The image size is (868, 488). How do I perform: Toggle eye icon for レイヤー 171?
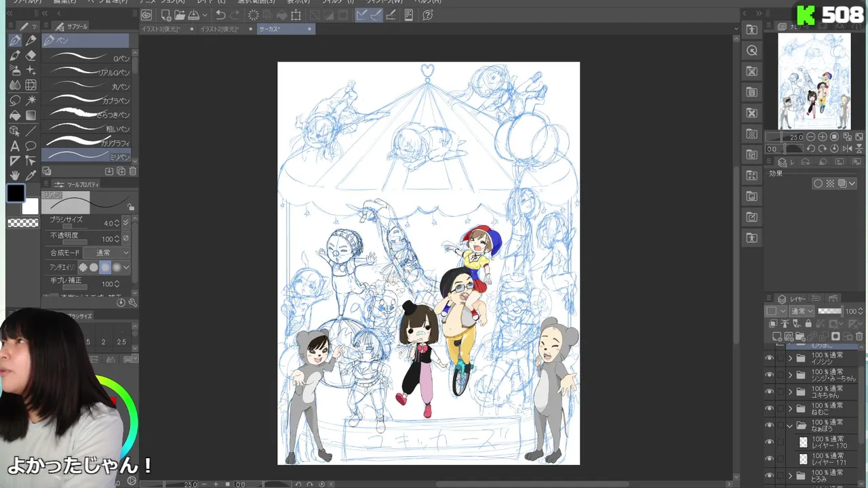tap(769, 459)
